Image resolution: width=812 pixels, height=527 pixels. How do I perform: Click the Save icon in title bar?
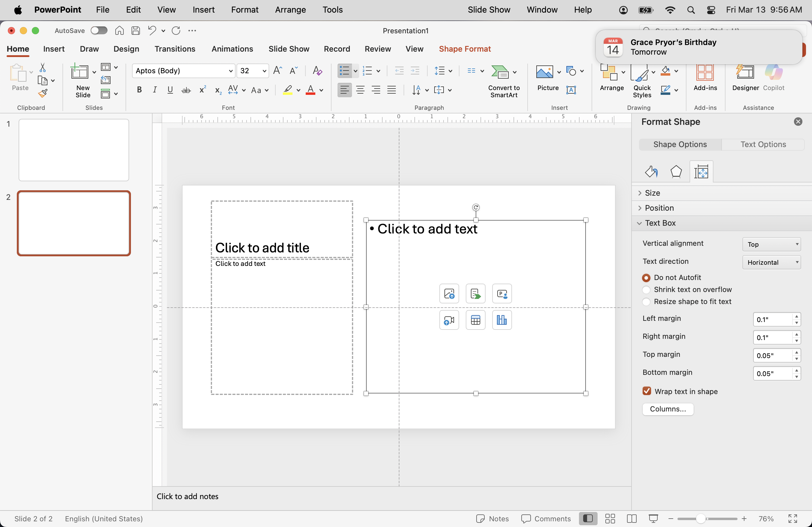(x=135, y=31)
